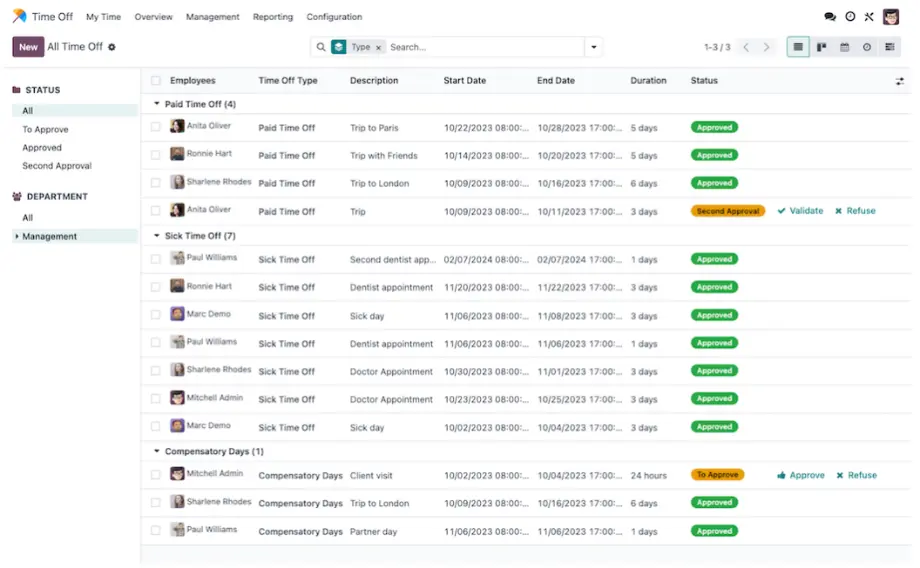The height and width of the screenshot is (568, 920).
Task: Switch to the kanban view
Action: pos(821,47)
